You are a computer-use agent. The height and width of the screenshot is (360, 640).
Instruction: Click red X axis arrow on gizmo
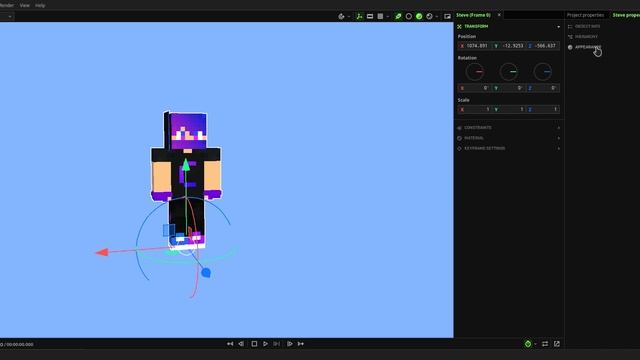pos(102,253)
